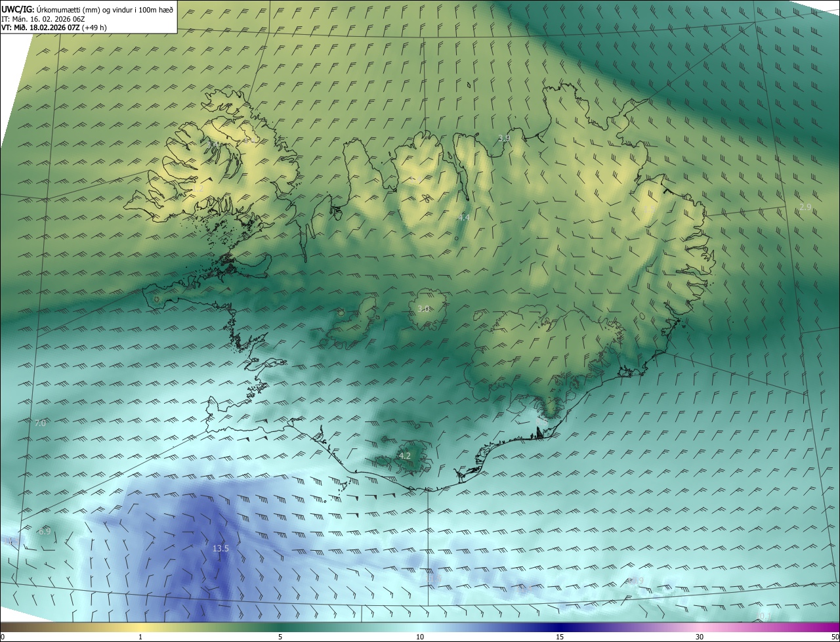
Task: Click the 1.2 value in the Westfjords
Action: [x=198, y=189]
